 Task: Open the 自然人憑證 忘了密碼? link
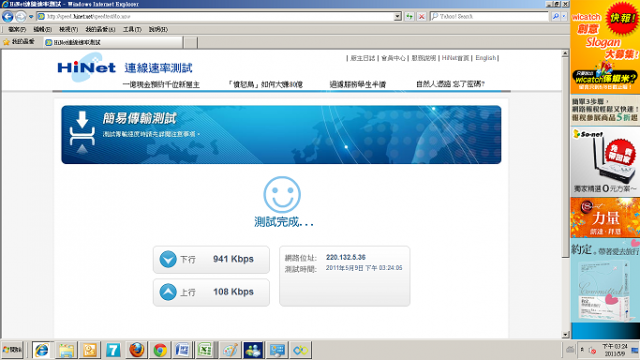pyautogui.click(x=450, y=84)
